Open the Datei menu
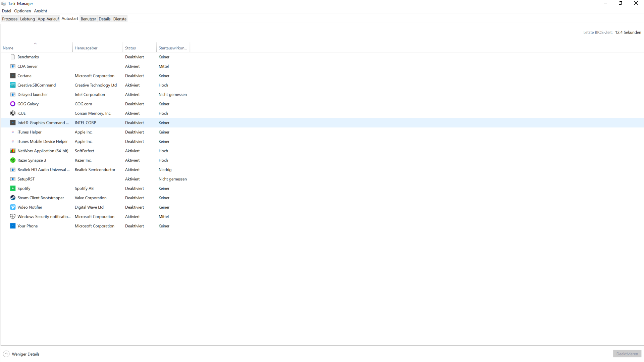644x362 pixels. 6,11
